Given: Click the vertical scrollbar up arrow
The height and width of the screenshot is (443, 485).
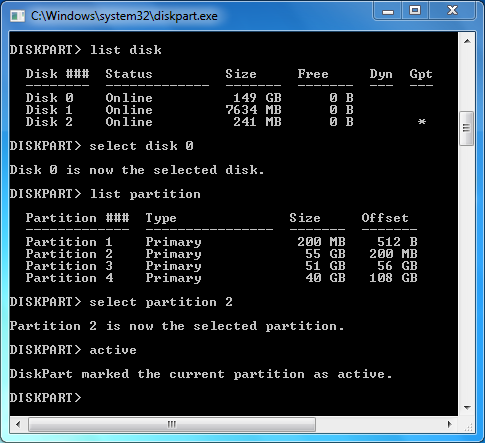Looking at the screenshot, I should (x=467, y=41).
